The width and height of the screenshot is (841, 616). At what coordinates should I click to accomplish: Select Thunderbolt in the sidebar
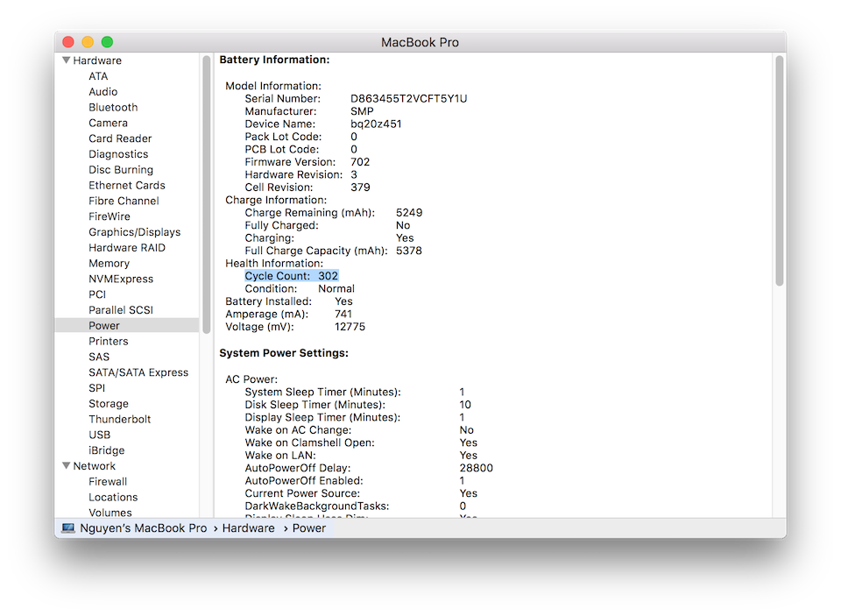tap(119, 419)
